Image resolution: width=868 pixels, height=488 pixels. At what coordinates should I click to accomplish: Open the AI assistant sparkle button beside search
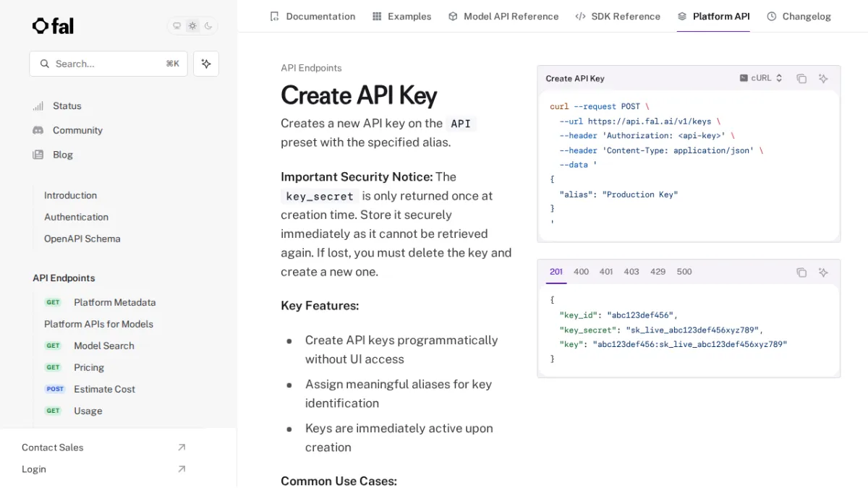point(206,64)
